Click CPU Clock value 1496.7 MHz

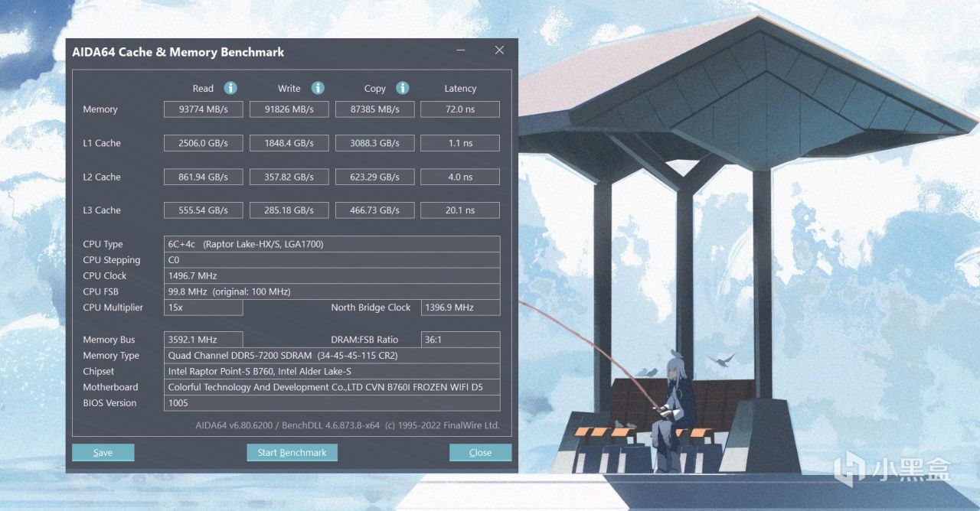point(332,275)
